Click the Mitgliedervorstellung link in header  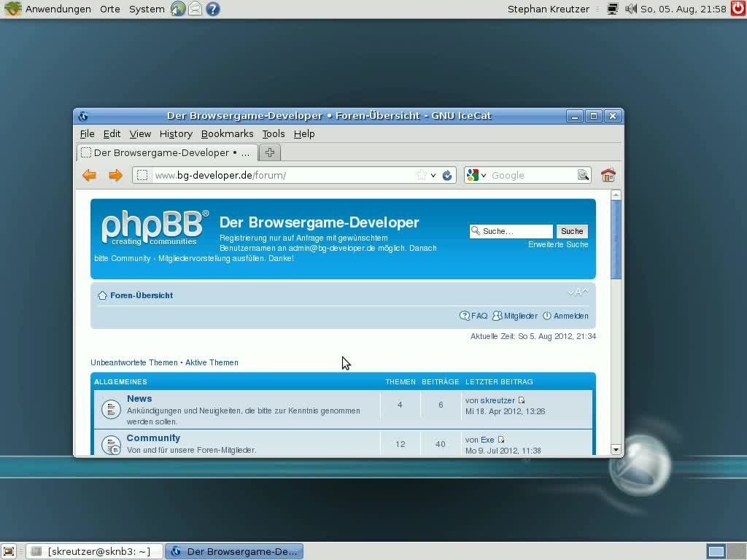click(212, 258)
